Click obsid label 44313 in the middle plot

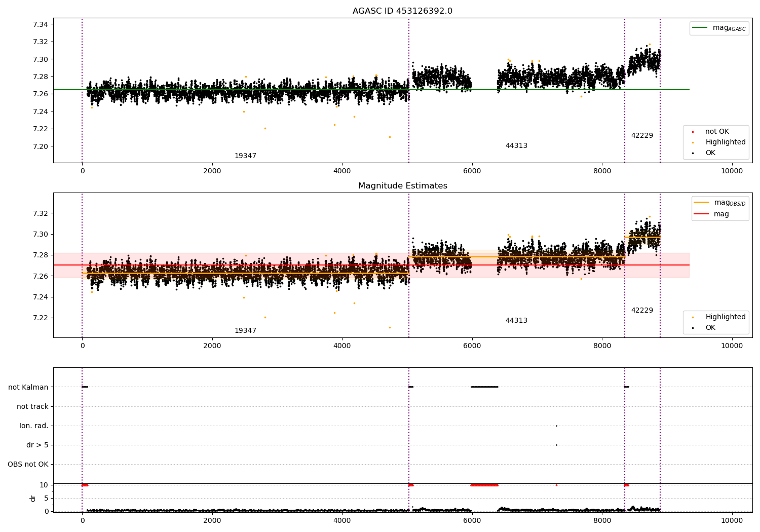(x=516, y=321)
